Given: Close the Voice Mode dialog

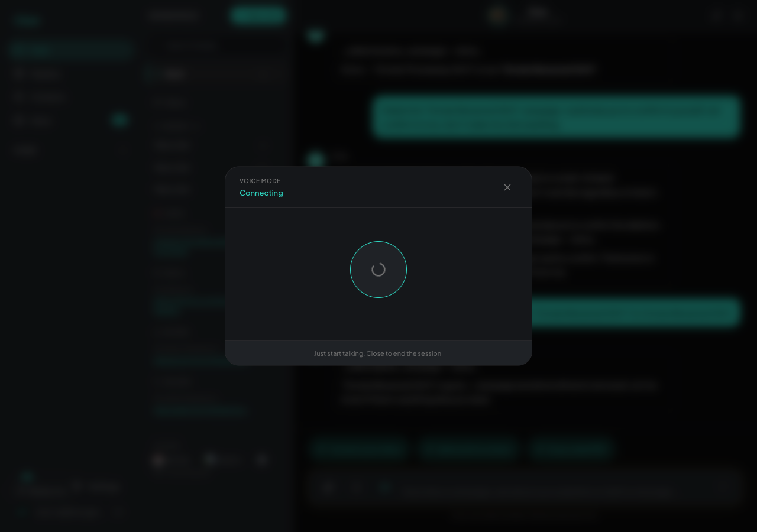Looking at the screenshot, I should pos(507,187).
